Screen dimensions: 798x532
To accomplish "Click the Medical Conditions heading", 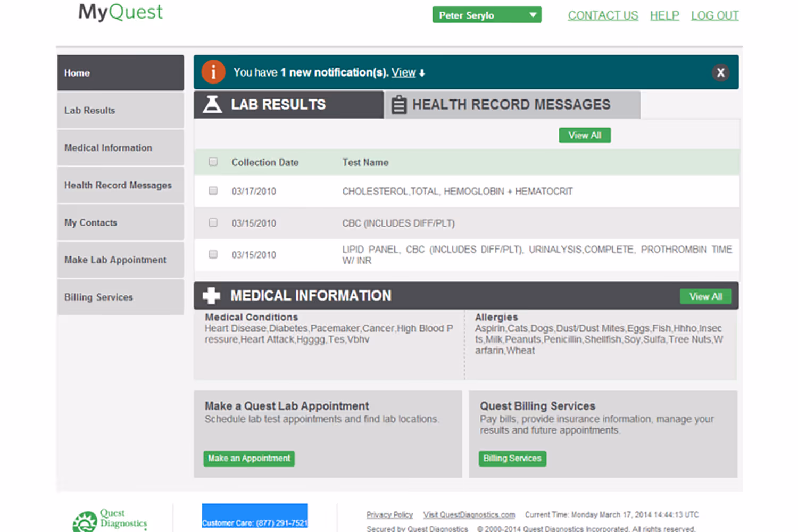I will 252,317.
